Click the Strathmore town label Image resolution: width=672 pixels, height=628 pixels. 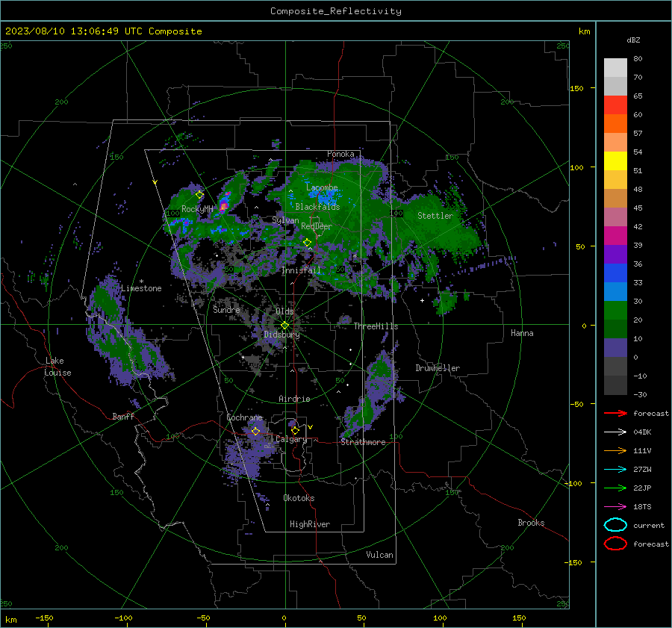(x=363, y=442)
